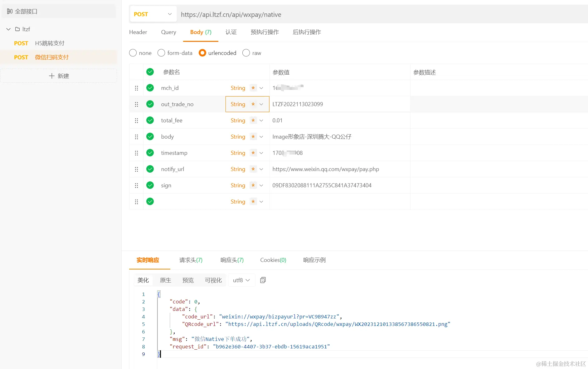This screenshot has height=369, width=588.
Task: Open the utf8 encoding dropdown
Action: coord(241,280)
